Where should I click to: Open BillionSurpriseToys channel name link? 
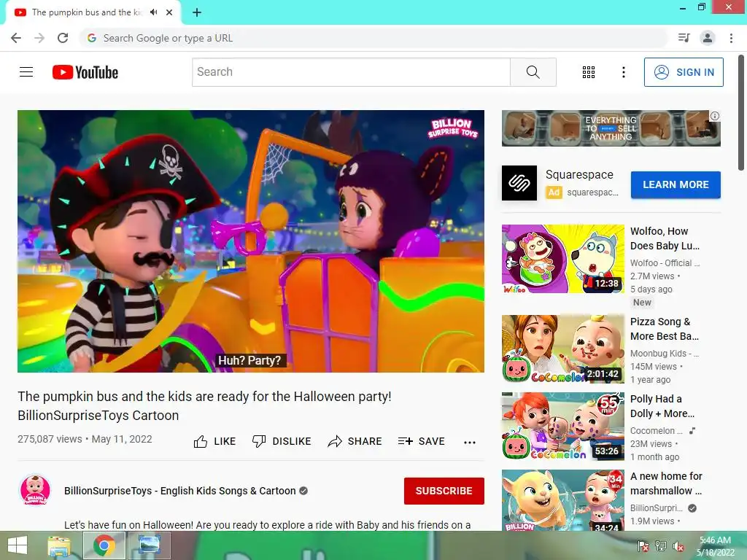click(x=180, y=491)
